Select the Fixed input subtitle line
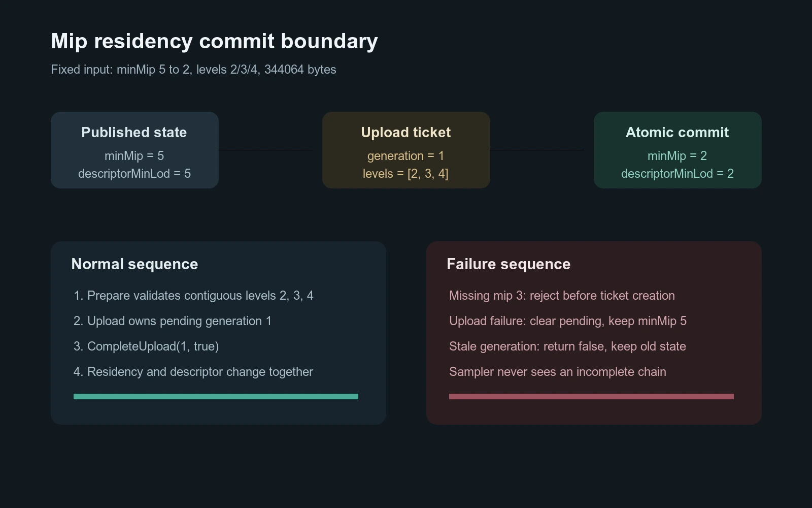Viewport: 812px width, 508px height. coord(193,70)
